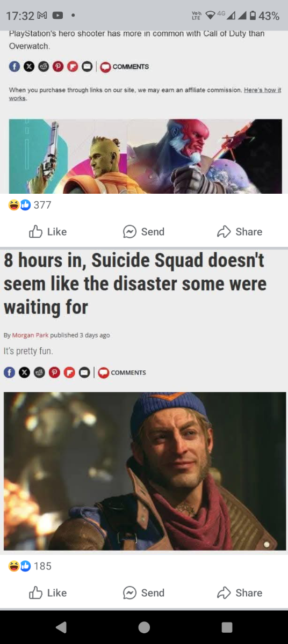The image size is (288, 644).
Task: Open Comments in the top article
Action: 125,67
